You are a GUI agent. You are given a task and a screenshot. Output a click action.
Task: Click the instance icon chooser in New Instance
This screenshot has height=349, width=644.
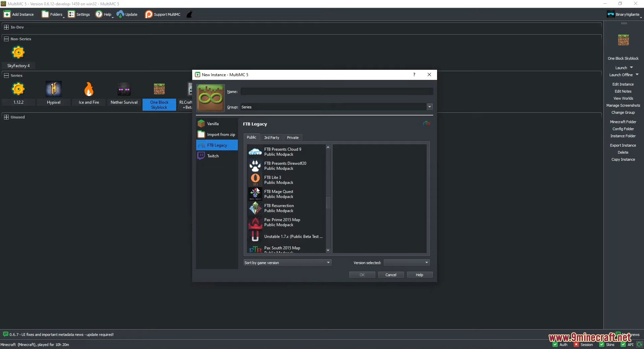point(210,98)
